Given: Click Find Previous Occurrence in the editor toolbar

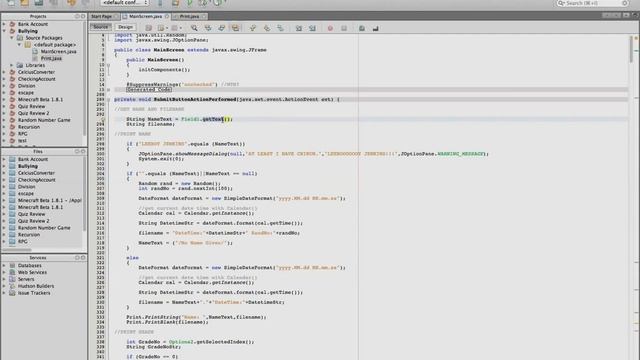Looking at the screenshot, I should tap(208, 28).
